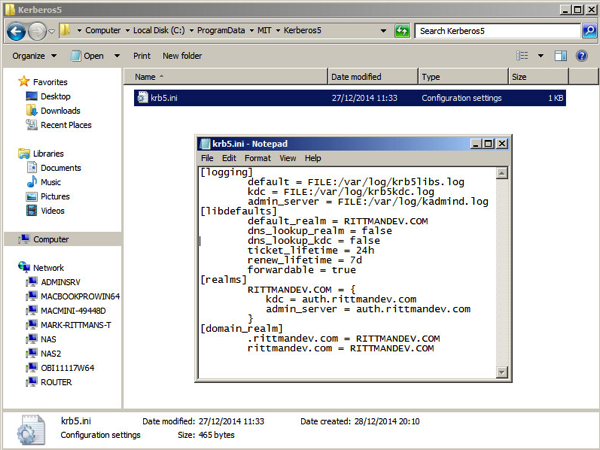The width and height of the screenshot is (600, 450).
Task: Toggle the preview pane icon
Action: click(x=561, y=56)
